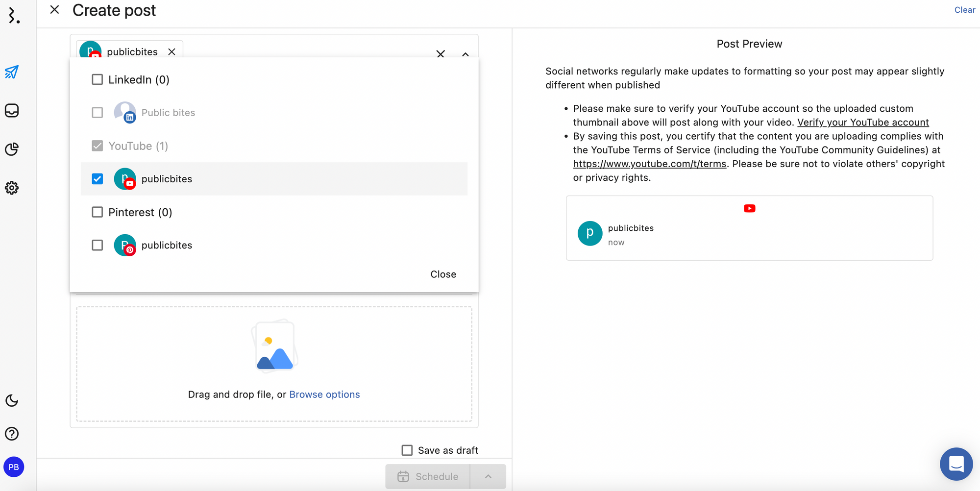
Task: Remove the publicbites account chip
Action: tap(171, 52)
